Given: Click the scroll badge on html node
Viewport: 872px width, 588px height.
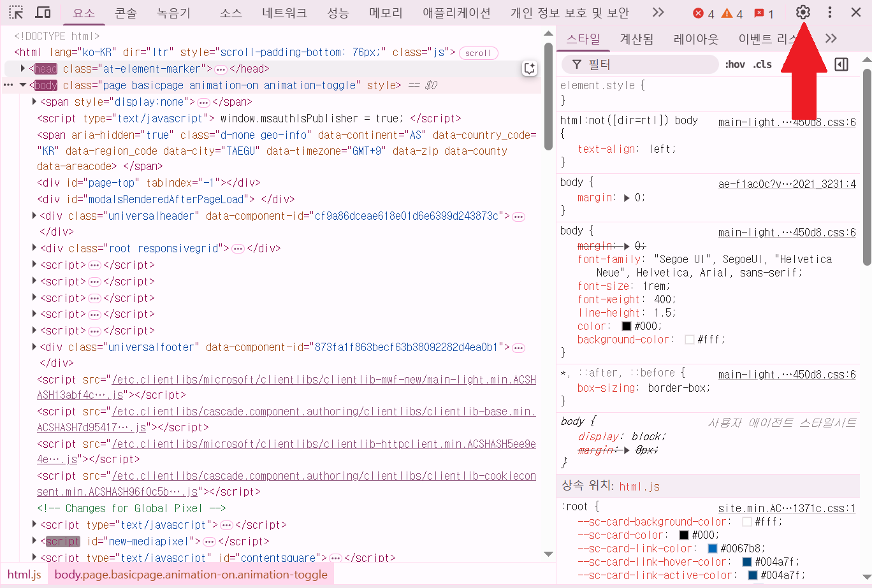Looking at the screenshot, I should pos(478,54).
